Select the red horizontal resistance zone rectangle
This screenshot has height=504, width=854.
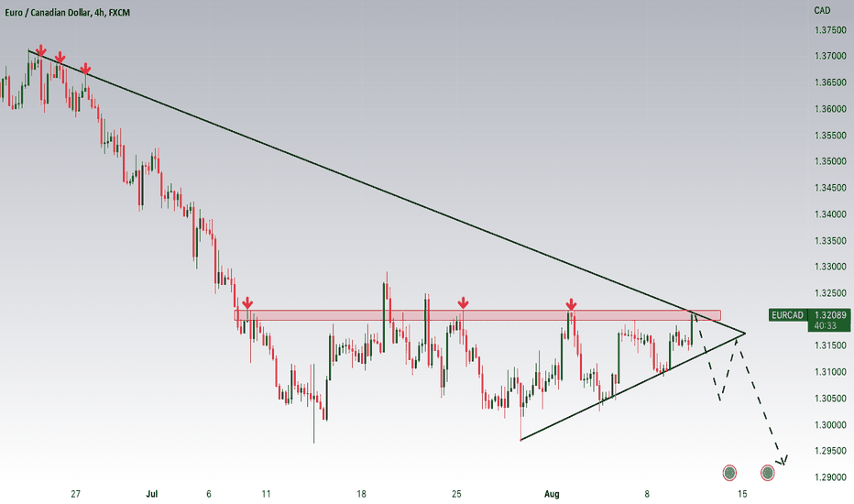point(477,315)
